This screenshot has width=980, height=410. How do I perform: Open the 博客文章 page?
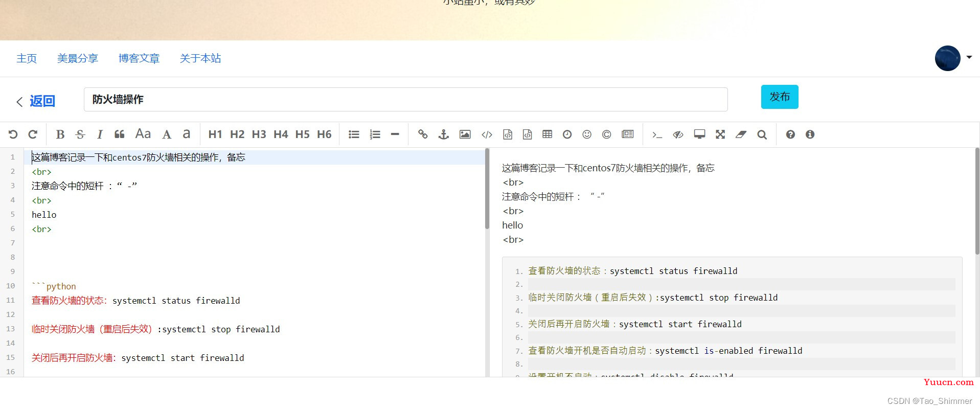(x=139, y=58)
